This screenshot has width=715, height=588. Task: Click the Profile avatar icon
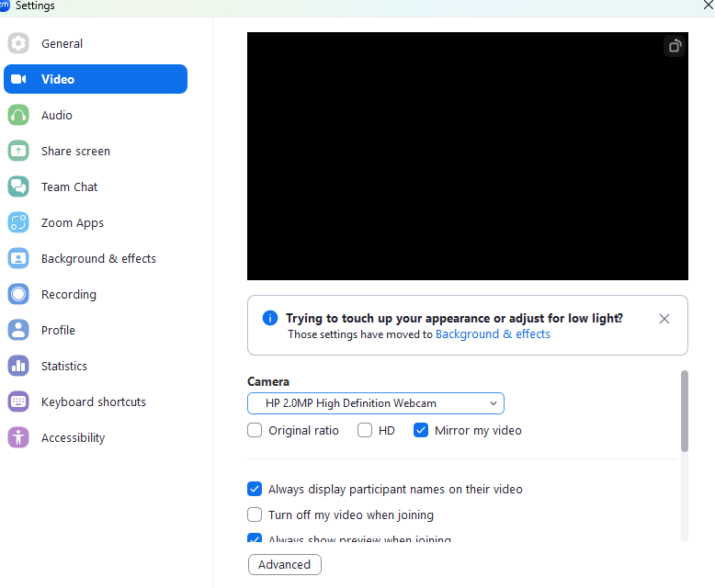pyautogui.click(x=18, y=330)
